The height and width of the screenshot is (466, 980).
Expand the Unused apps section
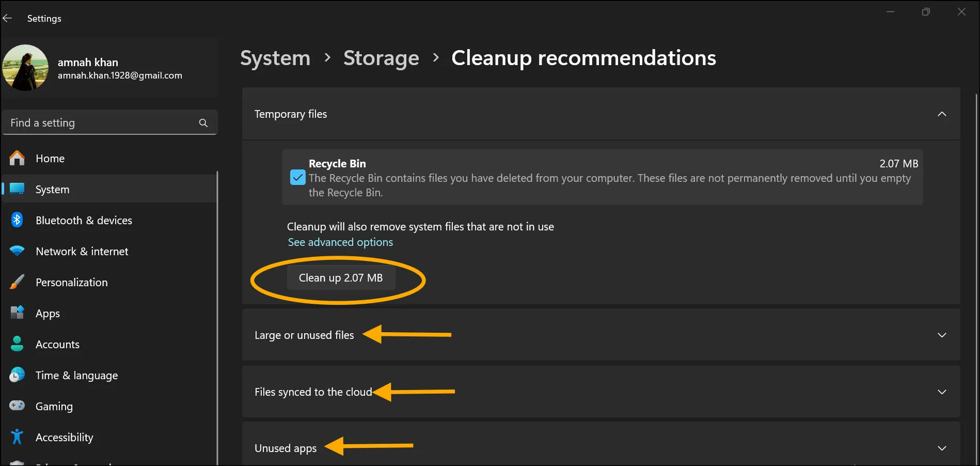942,448
